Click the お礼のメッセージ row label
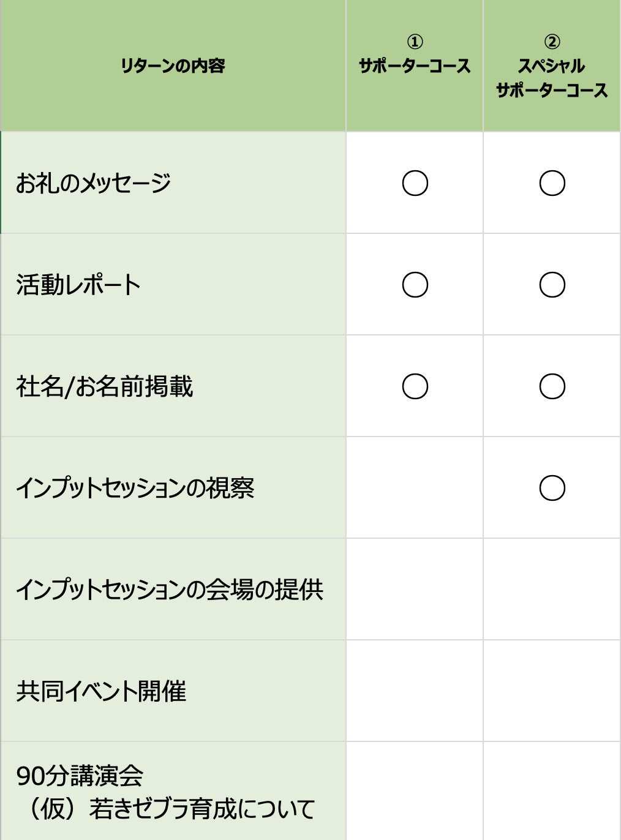Image resolution: width=621 pixels, height=840 pixels. [93, 183]
